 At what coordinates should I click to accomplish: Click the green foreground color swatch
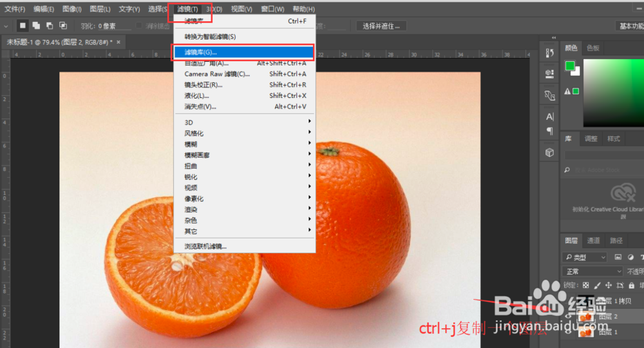pyautogui.click(x=569, y=65)
